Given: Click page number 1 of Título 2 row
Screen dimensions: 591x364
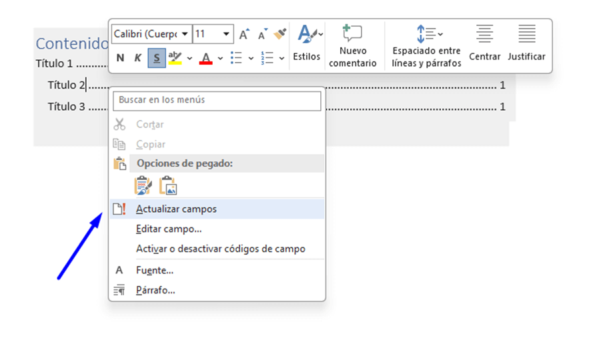Looking at the screenshot, I should coord(502,85).
